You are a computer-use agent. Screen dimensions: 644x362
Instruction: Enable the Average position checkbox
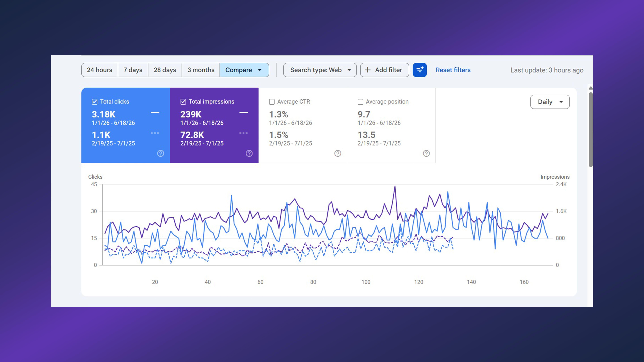(x=360, y=102)
